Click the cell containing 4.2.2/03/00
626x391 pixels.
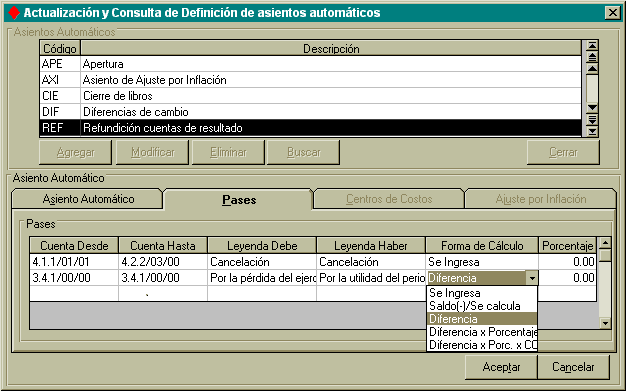pos(163,262)
